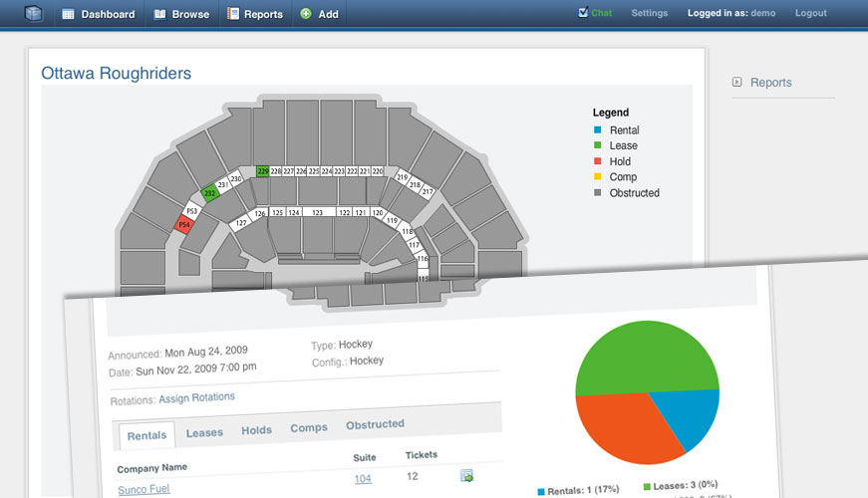Click the Reports document icon in navbar
The image size is (868, 498).
click(233, 14)
